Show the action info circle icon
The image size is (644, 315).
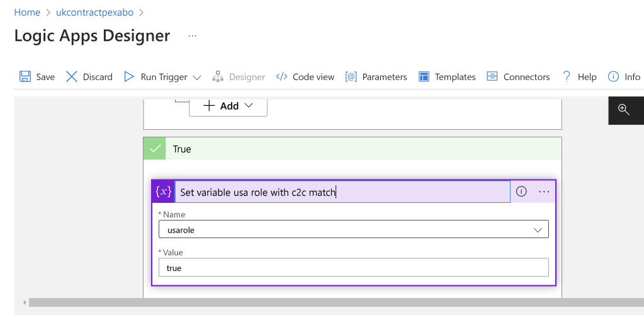[x=521, y=192]
